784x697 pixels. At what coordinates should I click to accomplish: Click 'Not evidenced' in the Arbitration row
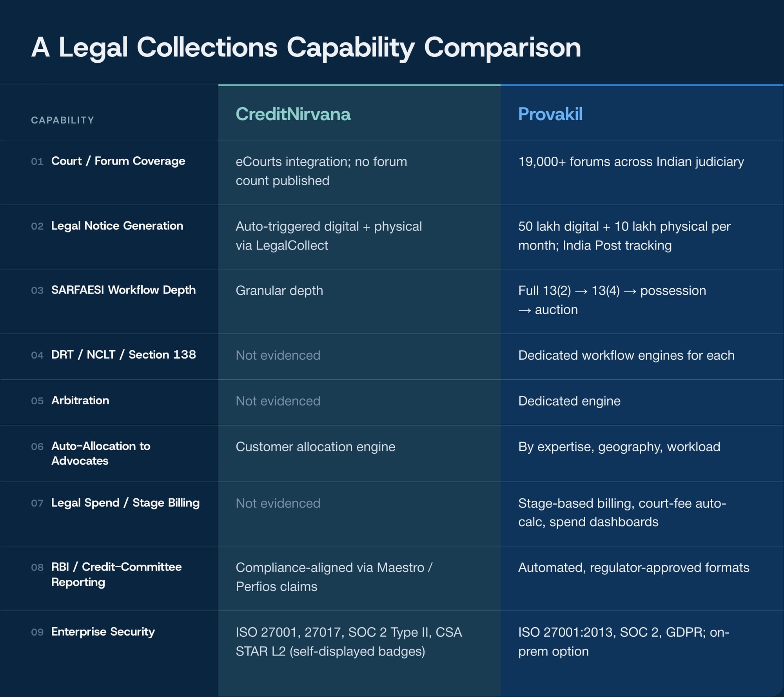(x=278, y=401)
